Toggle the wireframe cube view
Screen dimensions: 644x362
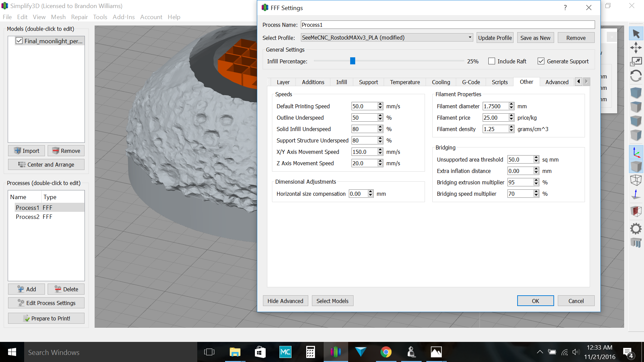636,180
